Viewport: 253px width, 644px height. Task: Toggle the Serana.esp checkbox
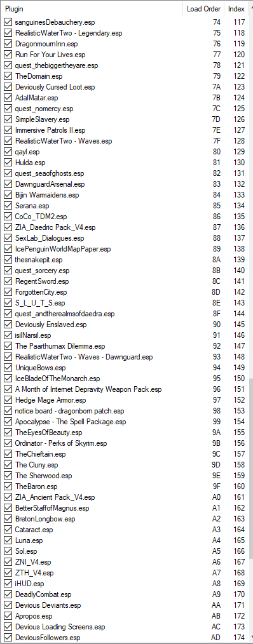tap(8, 206)
